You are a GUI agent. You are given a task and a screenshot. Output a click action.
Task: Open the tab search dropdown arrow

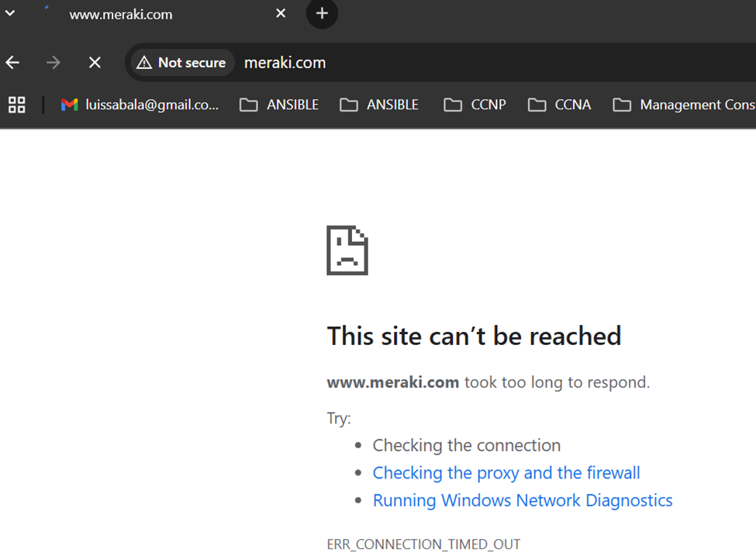pos(9,13)
